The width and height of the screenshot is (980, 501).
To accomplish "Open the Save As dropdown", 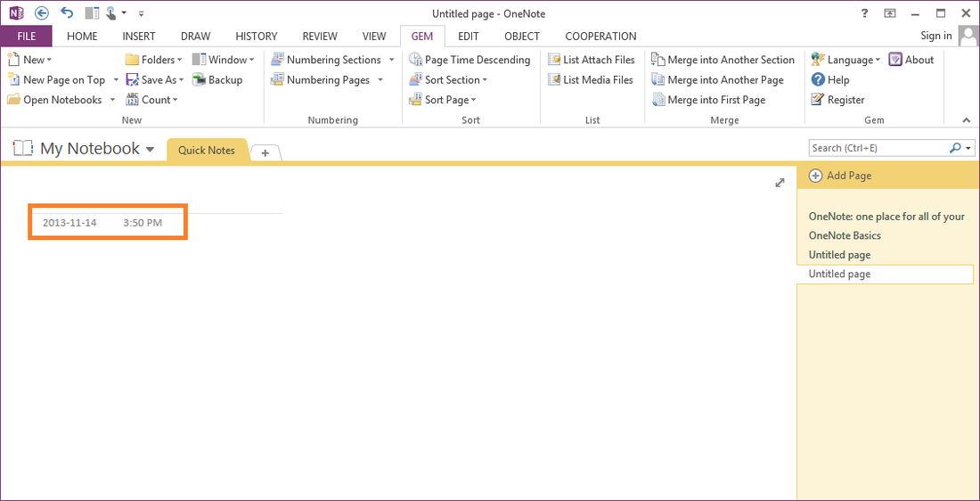I will (154, 80).
